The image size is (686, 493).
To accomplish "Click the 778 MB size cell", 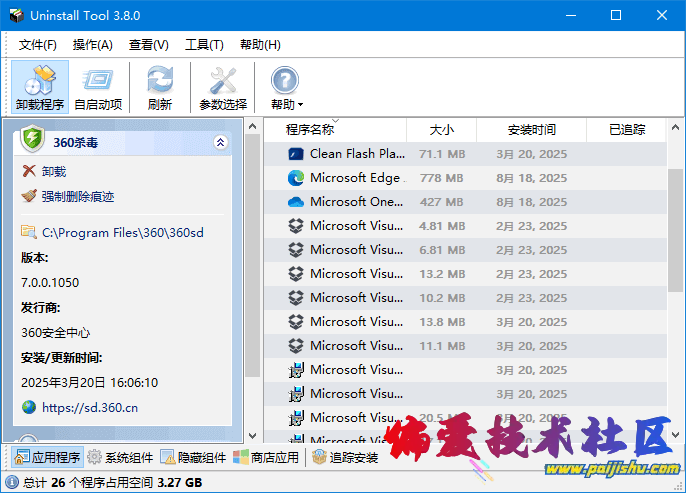I will [441, 178].
